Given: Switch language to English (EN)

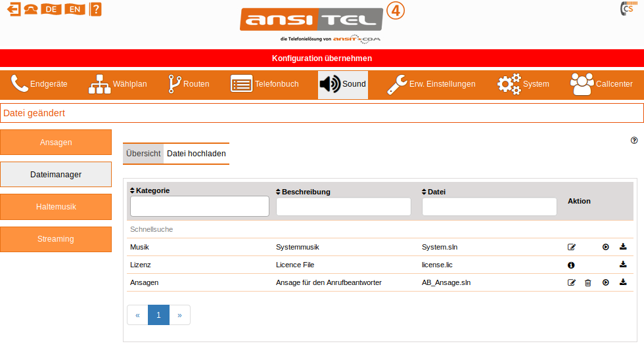Looking at the screenshot, I should pyautogui.click(x=74, y=9).
